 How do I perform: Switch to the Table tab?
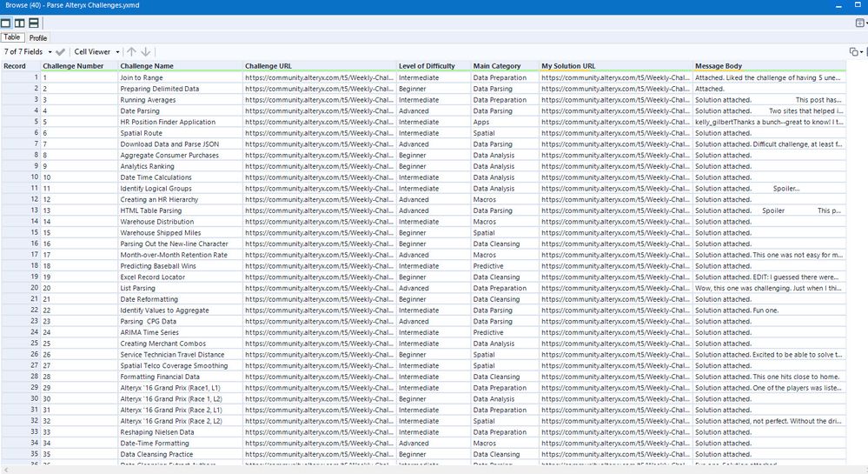(x=12, y=37)
